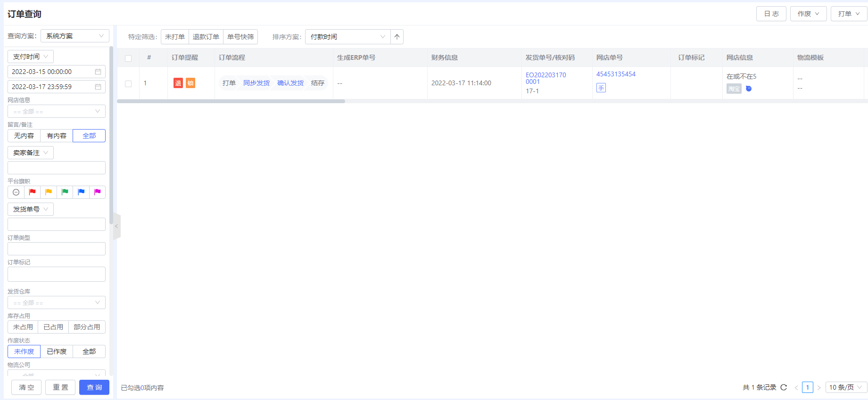Select 全部 under 留言/备注
Viewport: 868px width, 400px height.
tap(89, 136)
